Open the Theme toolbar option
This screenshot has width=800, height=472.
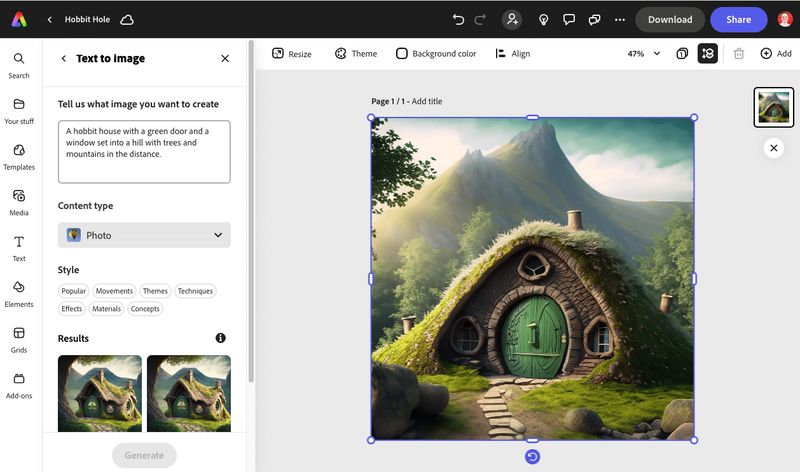[x=356, y=54]
